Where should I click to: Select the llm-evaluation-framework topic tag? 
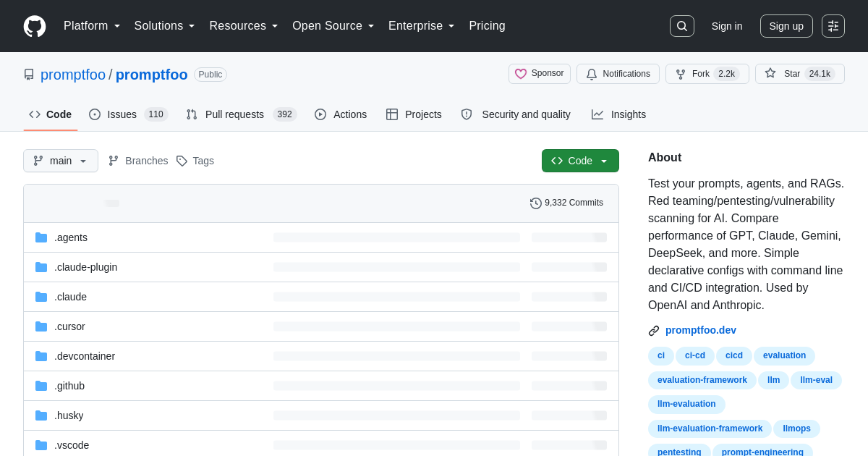pyautogui.click(x=710, y=428)
